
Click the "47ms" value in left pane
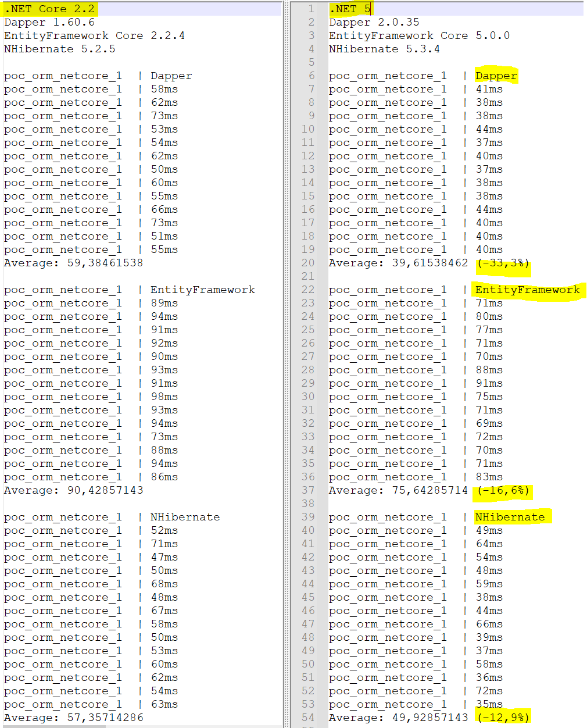164,557
